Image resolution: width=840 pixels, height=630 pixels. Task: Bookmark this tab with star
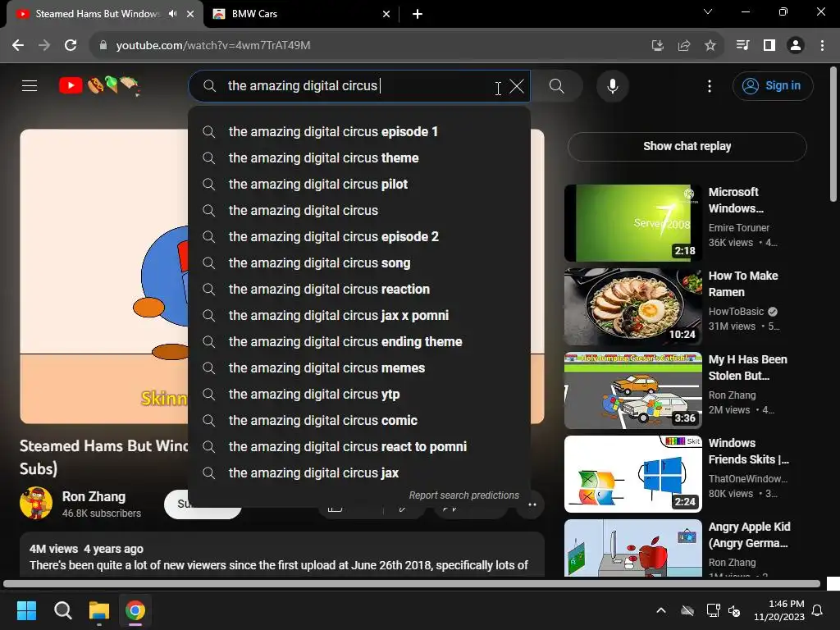pos(710,46)
